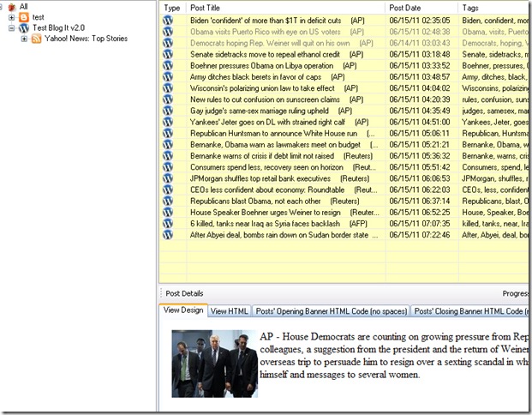Click WordPress icon on Gay judge's ruling row
This screenshot has width=532, height=415.
pyautogui.click(x=168, y=111)
